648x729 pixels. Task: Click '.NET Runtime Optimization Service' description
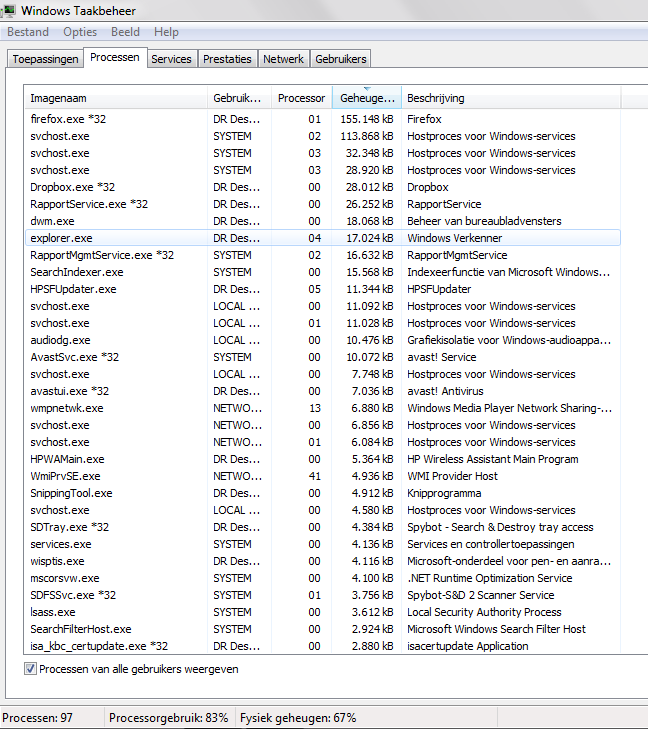pyautogui.click(x=489, y=578)
